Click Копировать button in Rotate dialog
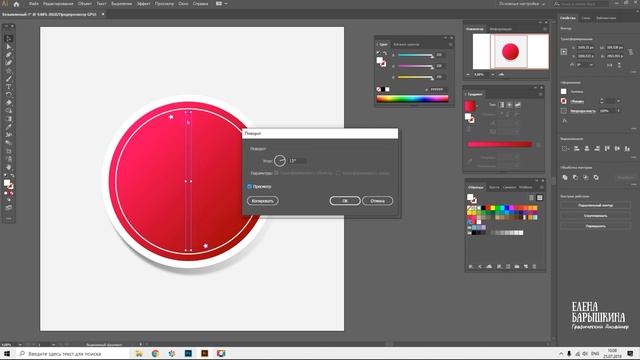Viewport: 640px width, 360px height. [x=262, y=201]
